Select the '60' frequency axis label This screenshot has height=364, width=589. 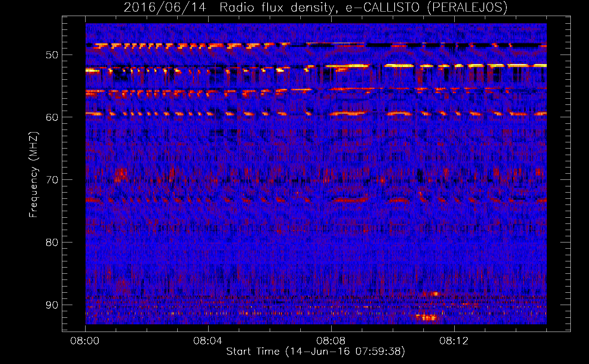tap(52, 117)
